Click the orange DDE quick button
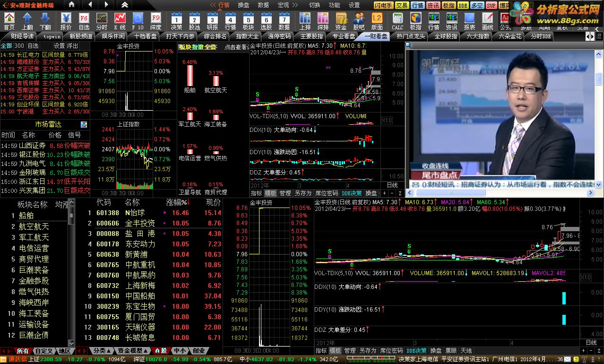The image size is (604, 364). (463, 5)
